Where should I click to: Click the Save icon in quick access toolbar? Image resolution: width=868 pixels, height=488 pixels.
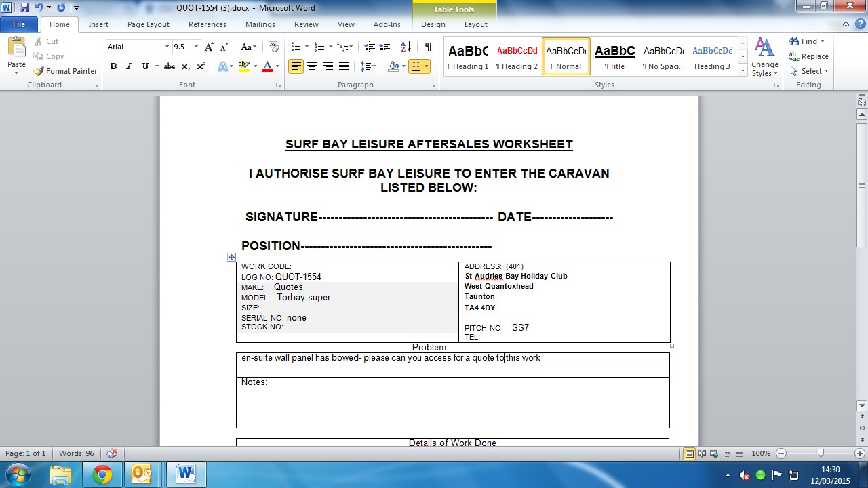pos(25,7)
